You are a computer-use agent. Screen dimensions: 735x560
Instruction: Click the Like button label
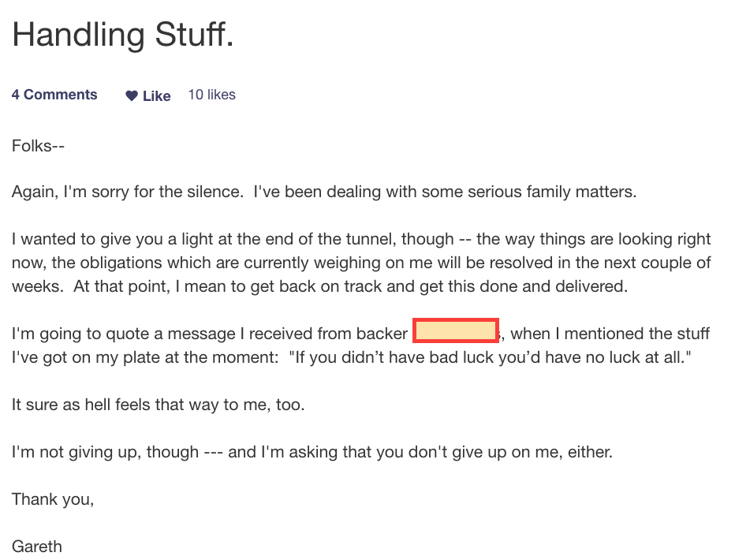(157, 95)
